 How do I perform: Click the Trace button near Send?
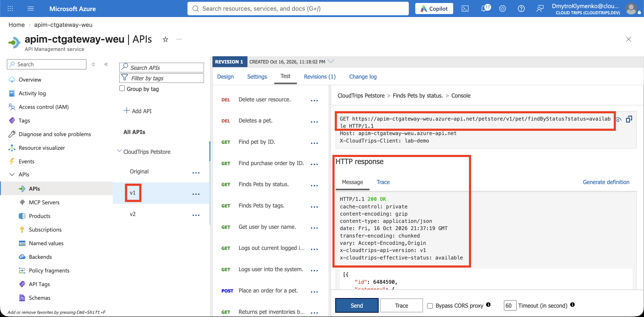tap(401, 305)
